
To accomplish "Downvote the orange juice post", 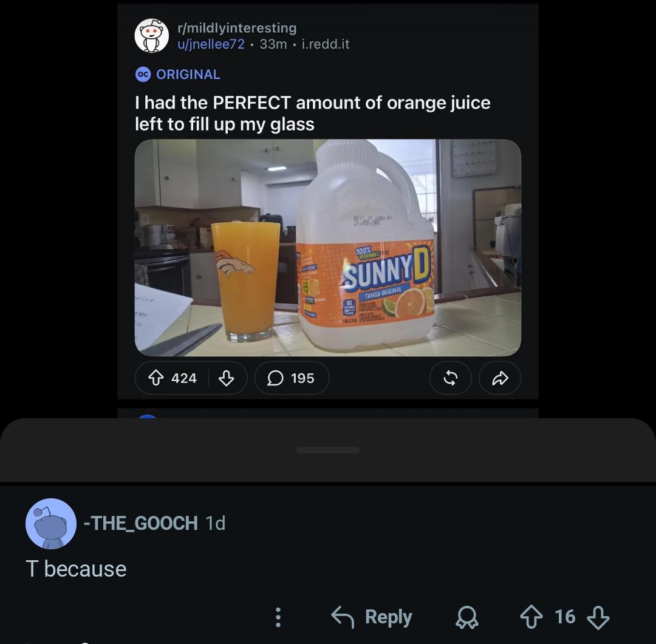I will (x=227, y=378).
